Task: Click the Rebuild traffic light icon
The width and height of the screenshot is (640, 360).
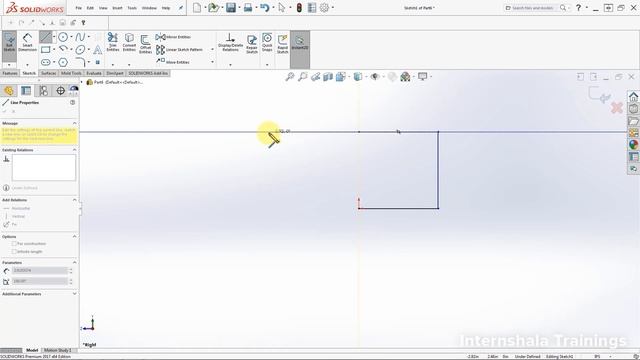Action: tap(299, 8)
